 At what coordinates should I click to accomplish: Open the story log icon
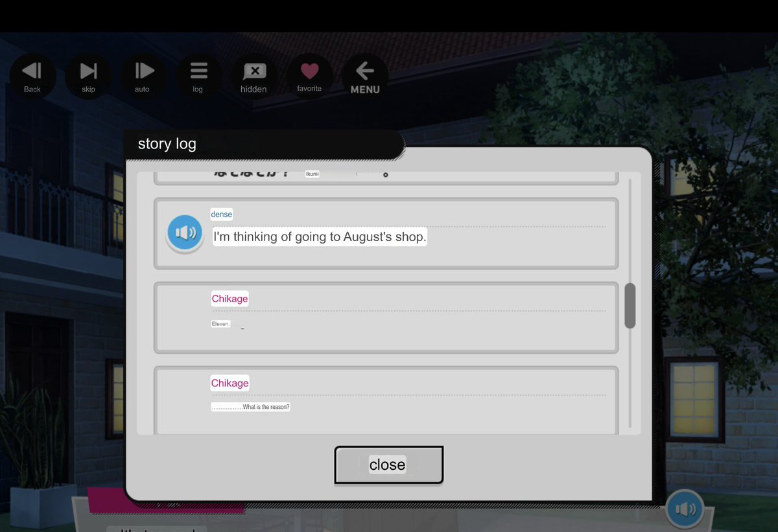[x=198, y=76]
